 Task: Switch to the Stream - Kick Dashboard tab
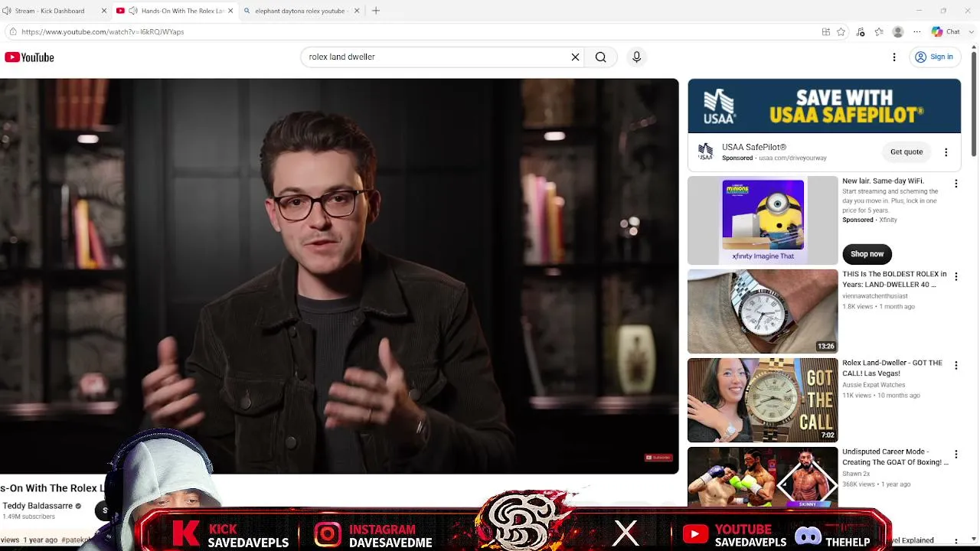[x=55, y=11]
